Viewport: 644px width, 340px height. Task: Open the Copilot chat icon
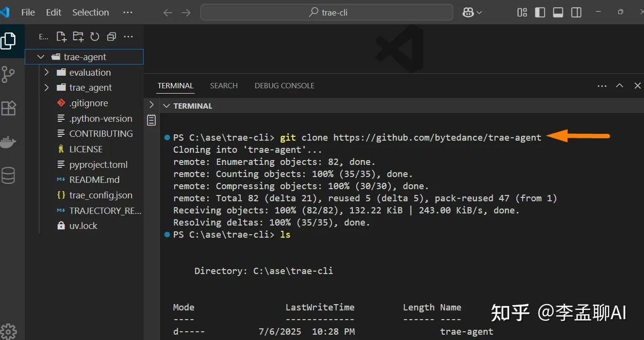coord(468,13)
